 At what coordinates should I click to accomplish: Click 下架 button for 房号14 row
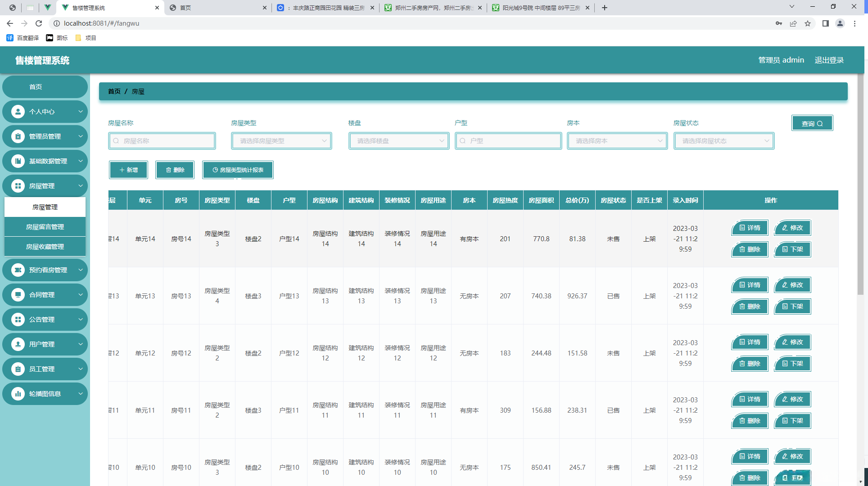click(x=792, y=249)
